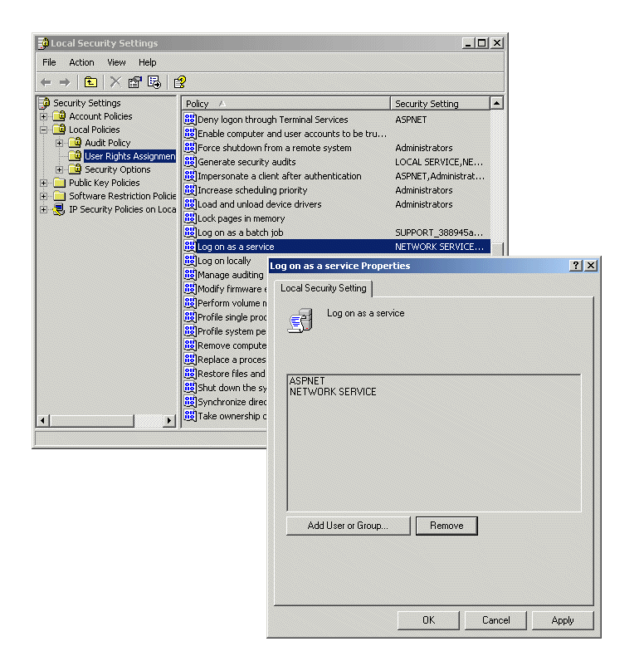Sort by the Security Setting column header
This screenshot has height=651, width=644.
(440, 103)
